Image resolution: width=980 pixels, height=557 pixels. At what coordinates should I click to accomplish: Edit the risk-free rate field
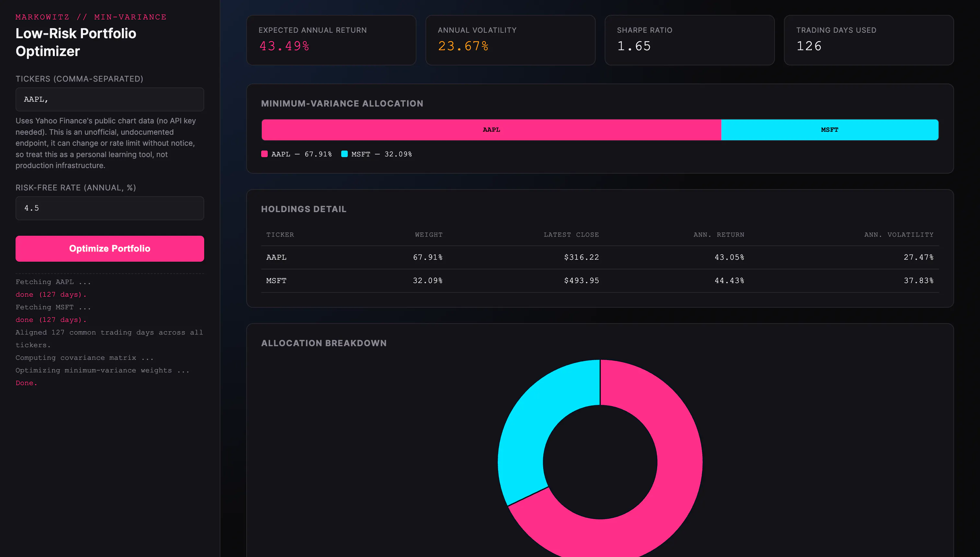(x=110, y=208)
